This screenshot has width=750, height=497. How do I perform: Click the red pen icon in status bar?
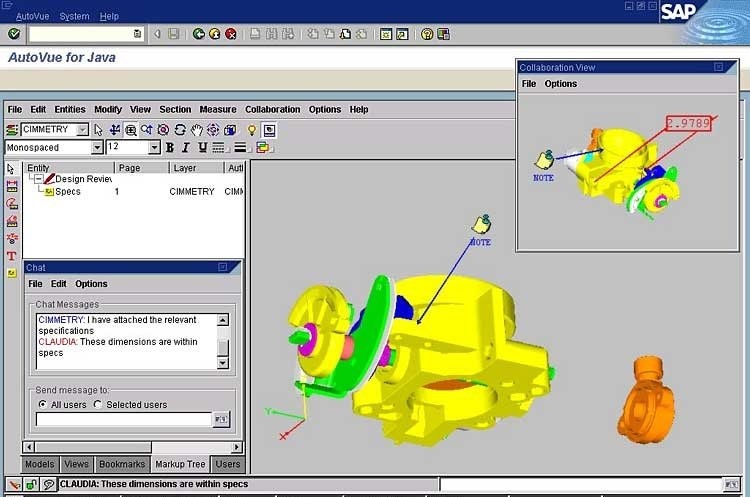coord(14,485)
